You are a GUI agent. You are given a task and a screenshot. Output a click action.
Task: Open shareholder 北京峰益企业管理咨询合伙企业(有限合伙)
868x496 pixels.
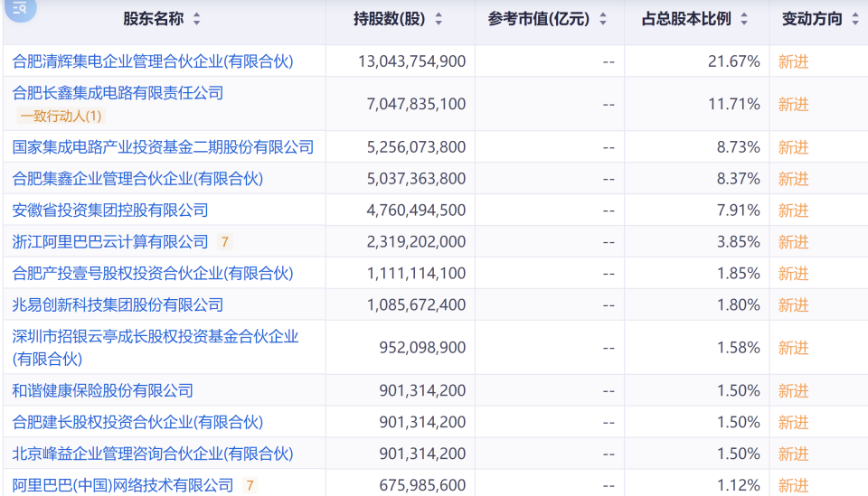pyautogui.click(x=153, y=454)
